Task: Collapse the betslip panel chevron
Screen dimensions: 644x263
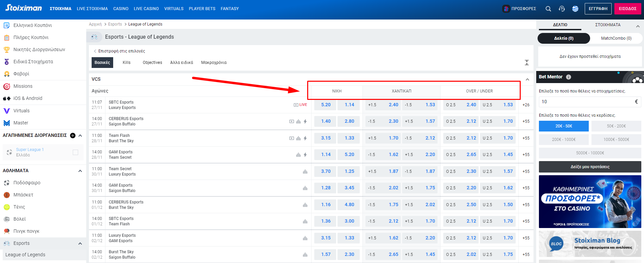Action: point(638,26)
